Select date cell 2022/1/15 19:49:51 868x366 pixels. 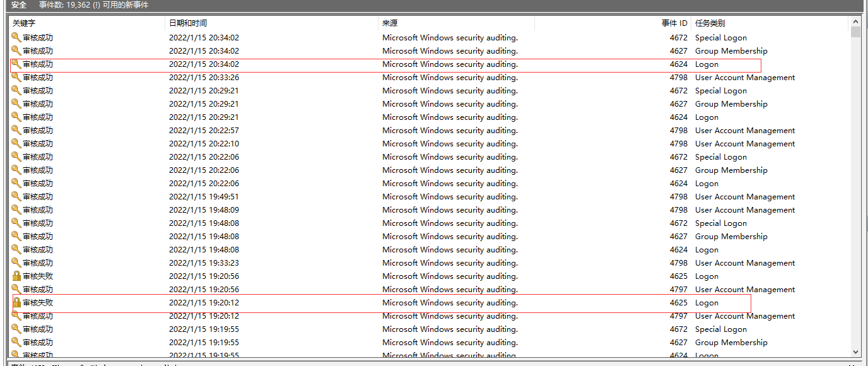[204, 196]
